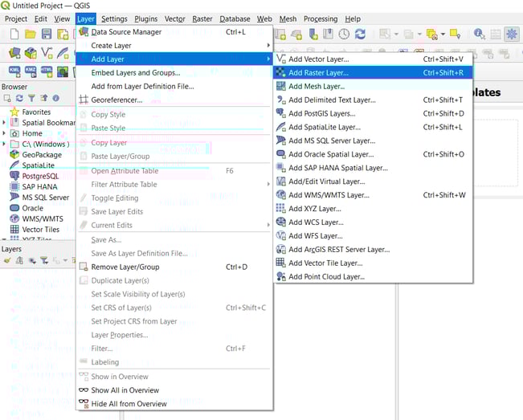Screen dimensions: 523x420
Task: Open the Processing Toolbox gear icon
Action: pyautogui.click(x=512, y=34)
